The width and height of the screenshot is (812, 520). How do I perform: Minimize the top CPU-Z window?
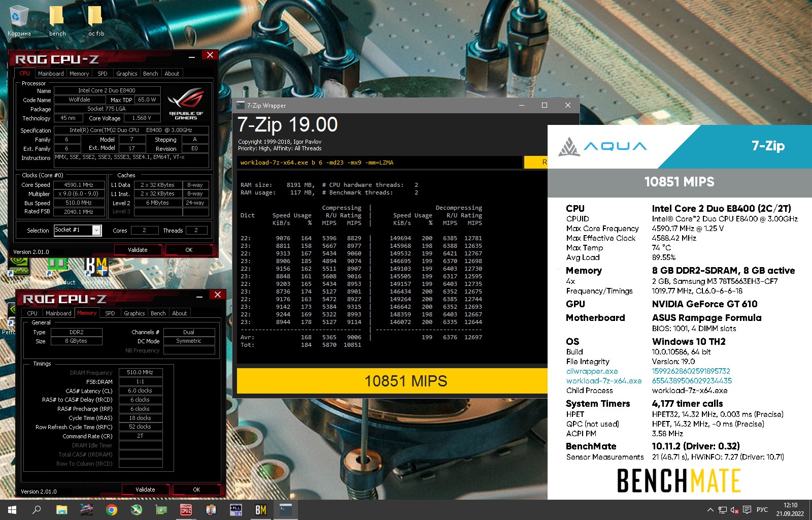click(x=192, y=56)
